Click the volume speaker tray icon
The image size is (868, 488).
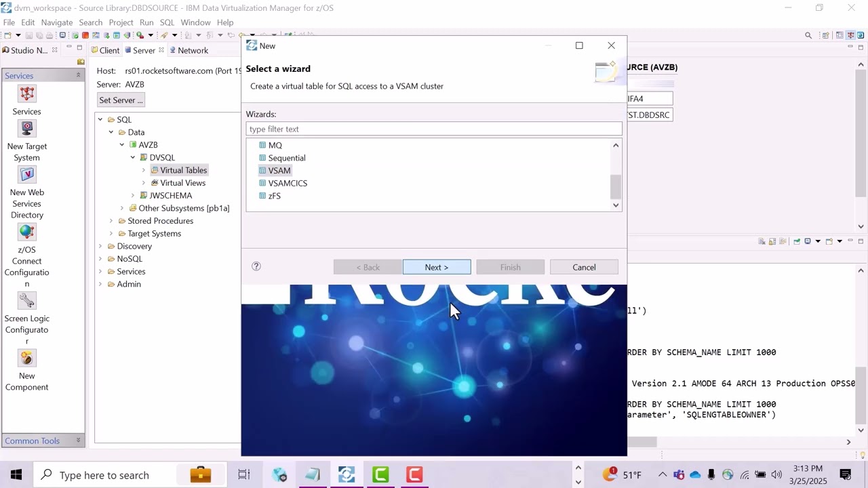(x=776, y=474)
